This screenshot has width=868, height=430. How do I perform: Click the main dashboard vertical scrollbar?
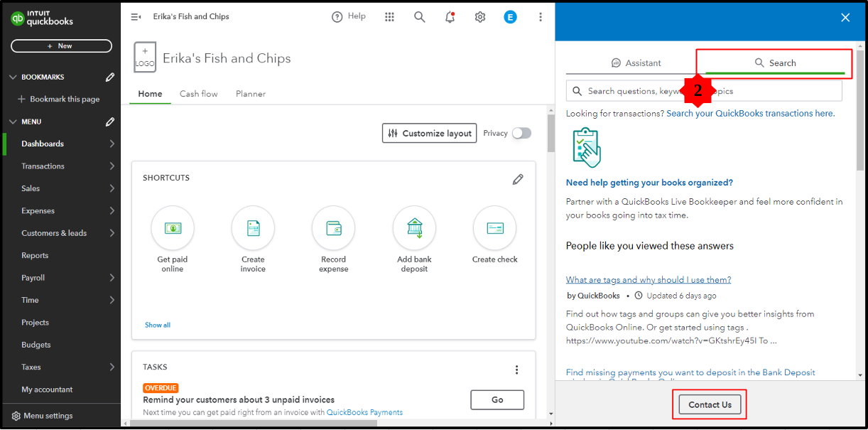pyautogui.click(x=550, y=133)
